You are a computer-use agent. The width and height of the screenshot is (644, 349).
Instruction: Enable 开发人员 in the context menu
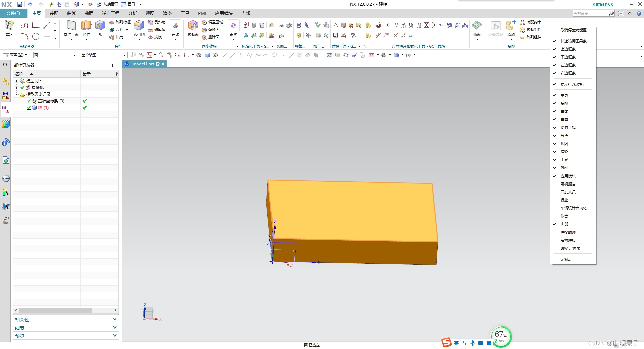573,192
